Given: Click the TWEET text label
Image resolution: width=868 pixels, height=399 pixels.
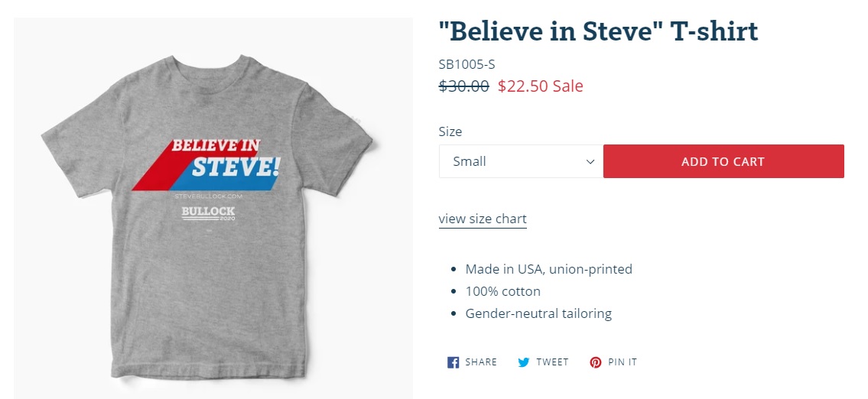Looking at the screenshot, I should [x=552, y=362].
